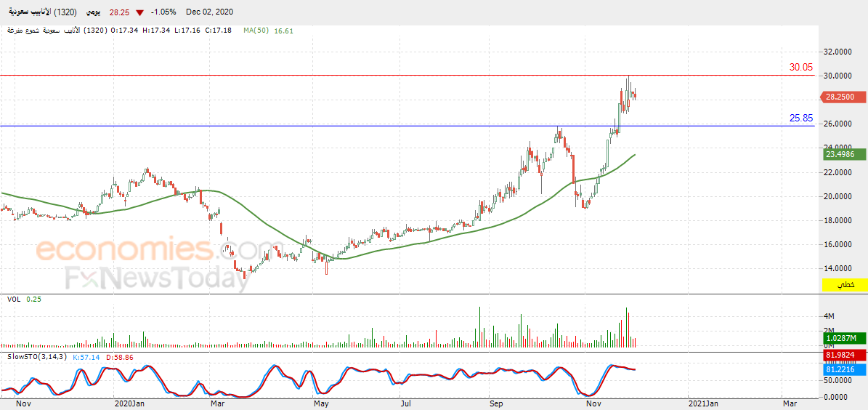Select the SlowSTO(3,14,3) indicator label
The height and width of the screenshot is (410, 868).
click(36, 358)
